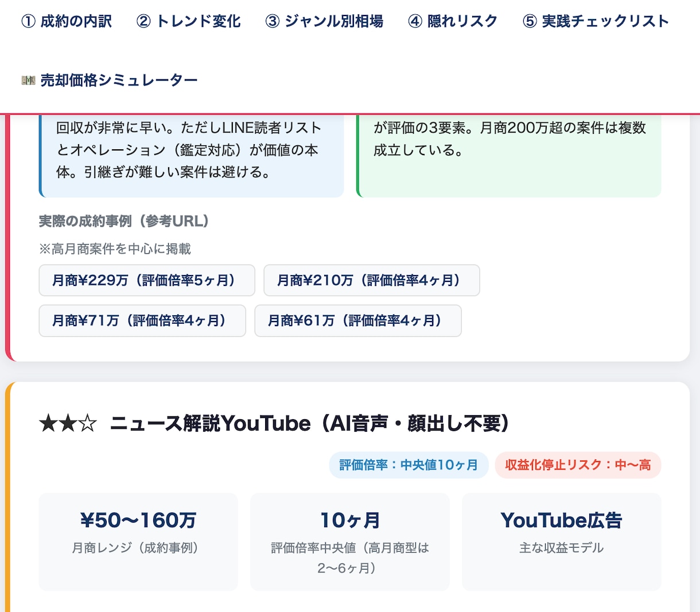Click the green note about 月商200万超の案件
The width and height of the screenshot is (700, 612).
click(x=509, y=156)
